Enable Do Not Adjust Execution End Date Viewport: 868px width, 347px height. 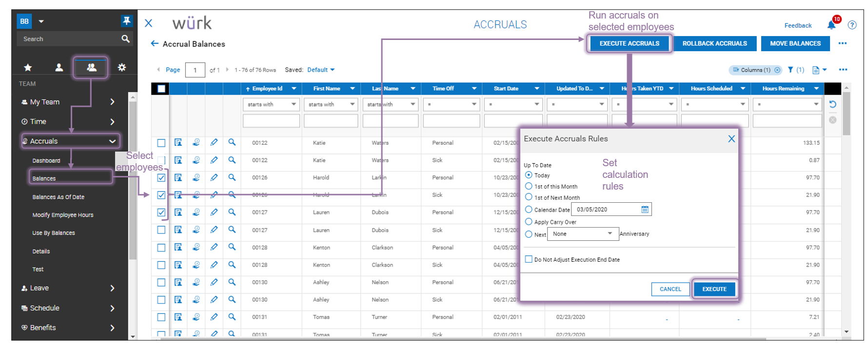coord(529,259)
